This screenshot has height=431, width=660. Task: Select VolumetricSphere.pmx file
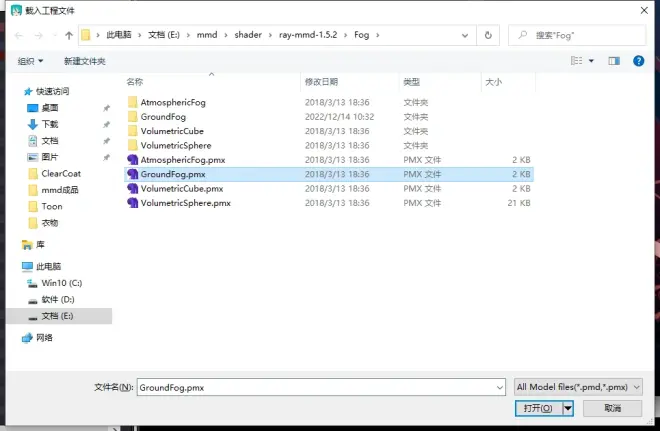186,203
